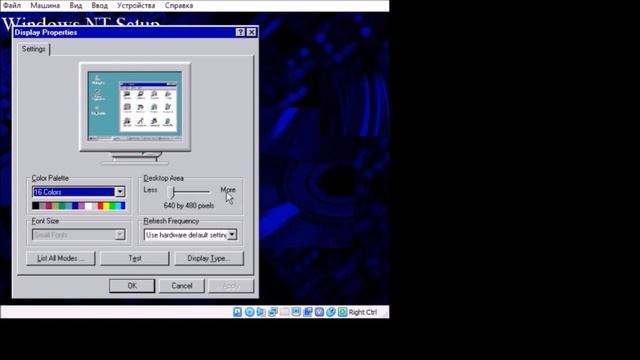This screenshot has height=360, width=640.
Task: Click the optical disc icon in status bar
Action: coord(249,312)
